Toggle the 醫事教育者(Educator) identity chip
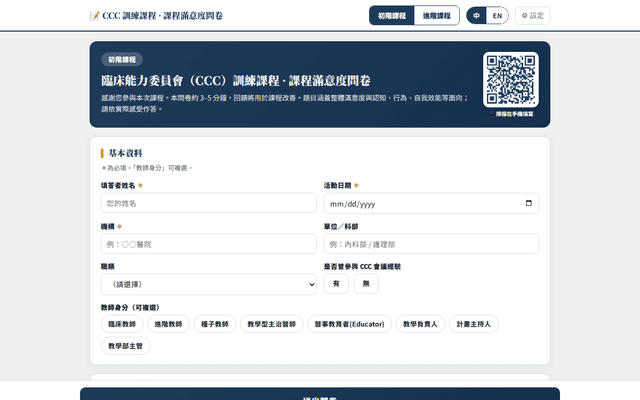This screenshot has width=640, height=400. point(349,324)
